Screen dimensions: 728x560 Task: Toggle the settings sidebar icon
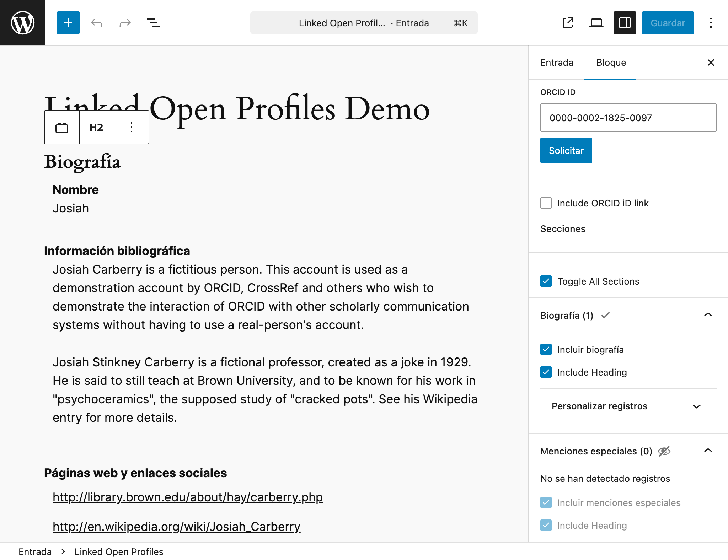click(625, 23)
